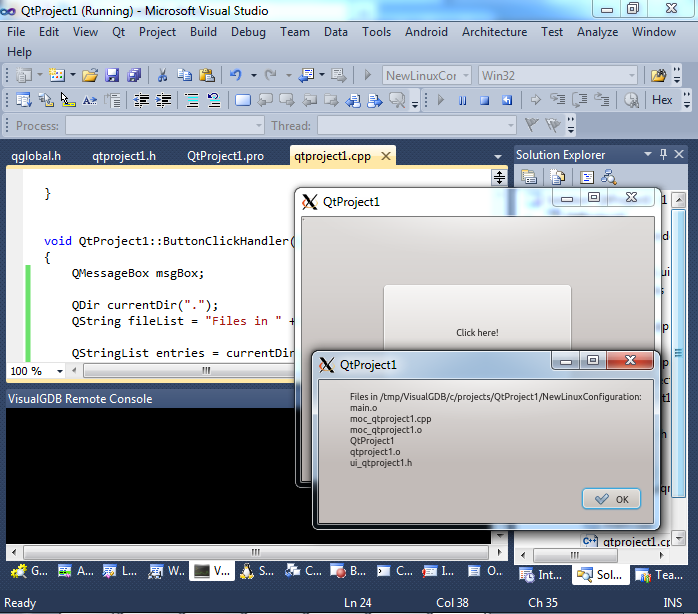Click the Remote Console horizontal scrollbar thumb
The image size is (698, 614).
tap(256, 553)
